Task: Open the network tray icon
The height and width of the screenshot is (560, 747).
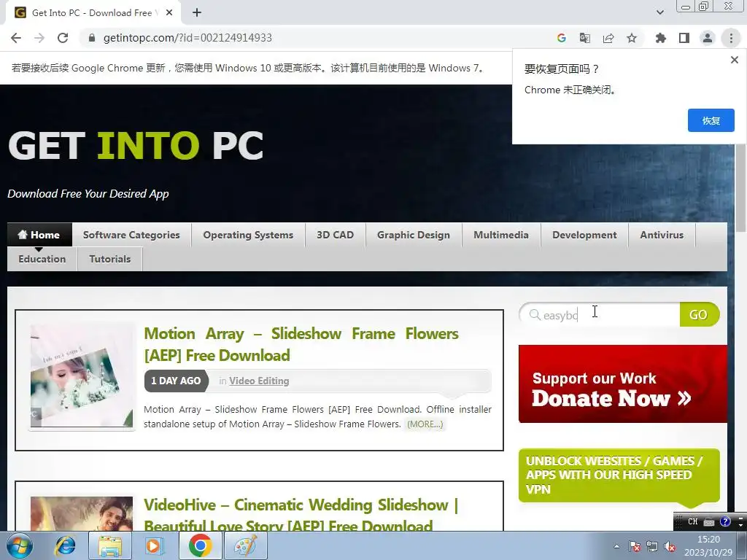Action: coord(652,546)
